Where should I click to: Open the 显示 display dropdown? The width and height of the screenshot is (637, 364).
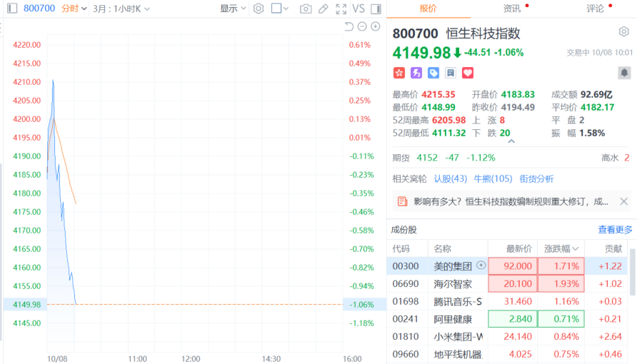coord(234,9)
